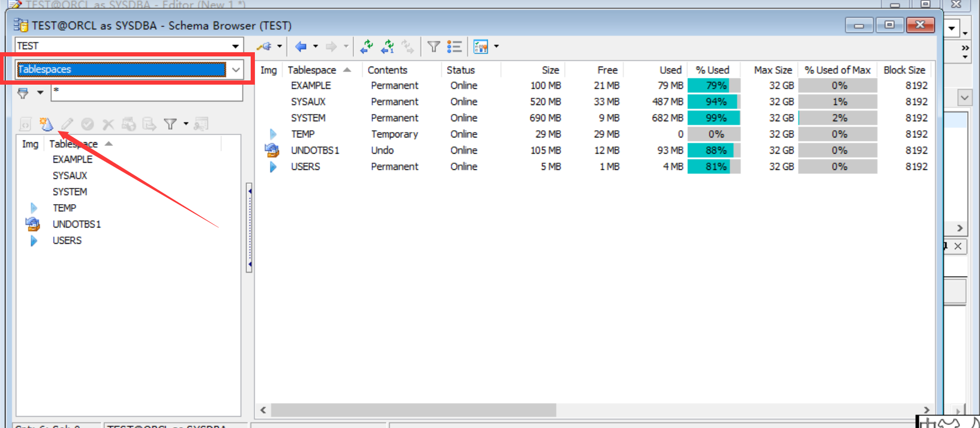Click the grayed database export arrow icon
980x428 pixels.
(149, 124)
